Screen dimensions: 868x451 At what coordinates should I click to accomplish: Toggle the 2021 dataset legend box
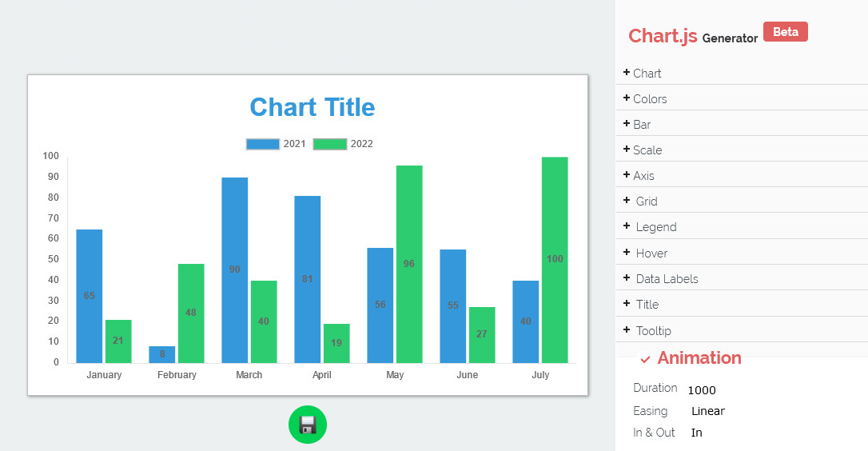click(263, 144)
